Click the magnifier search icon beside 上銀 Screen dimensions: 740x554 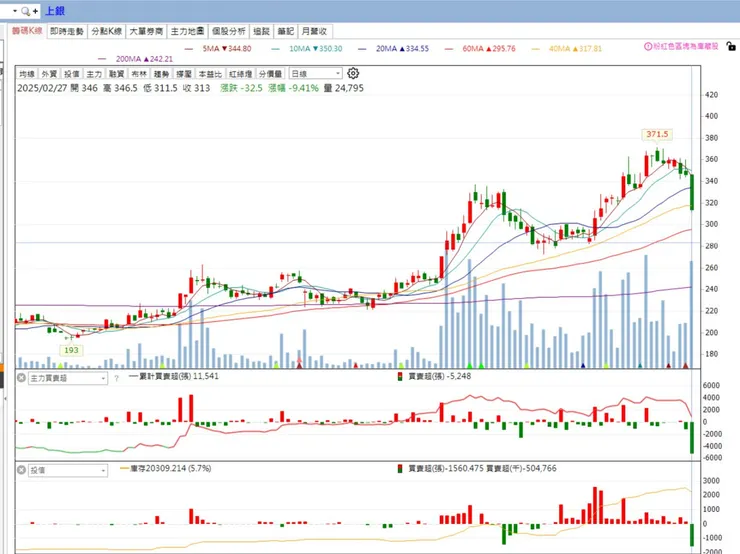coord(25,11)
